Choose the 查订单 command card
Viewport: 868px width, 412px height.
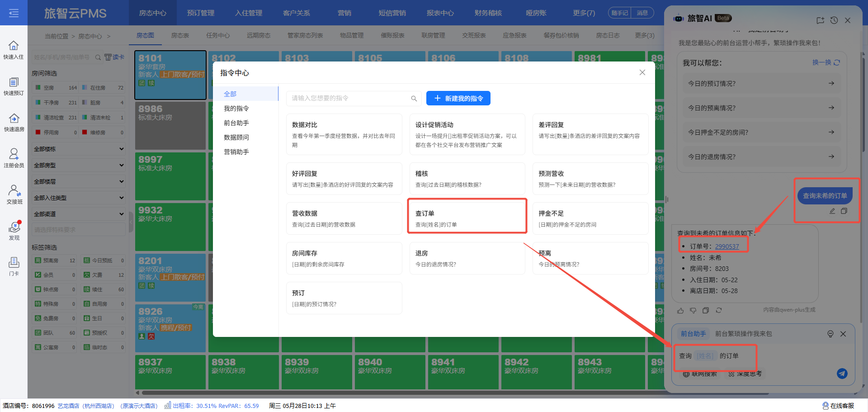tap(467, 218)
